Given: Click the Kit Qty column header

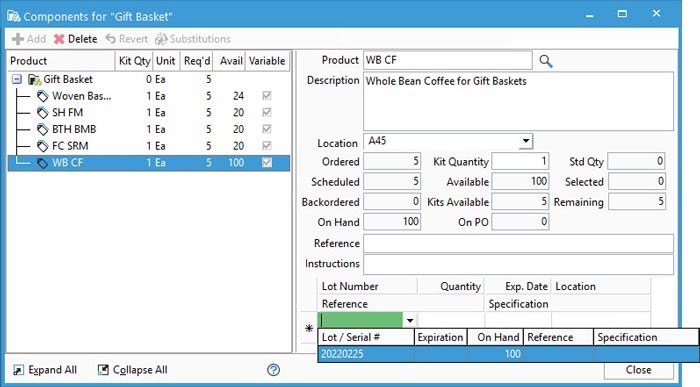Looking at the screenshot, I should (134, 61).
